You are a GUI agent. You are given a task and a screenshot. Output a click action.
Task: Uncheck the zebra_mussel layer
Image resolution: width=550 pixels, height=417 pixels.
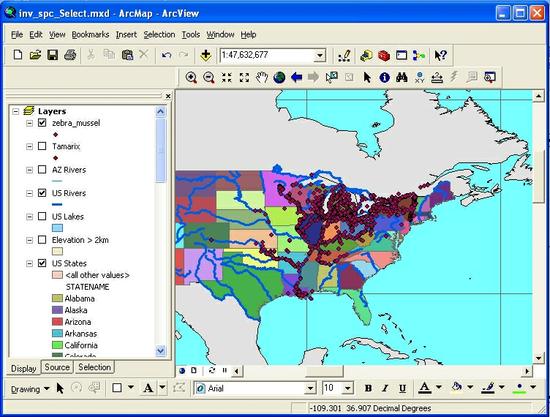(42, 123)
